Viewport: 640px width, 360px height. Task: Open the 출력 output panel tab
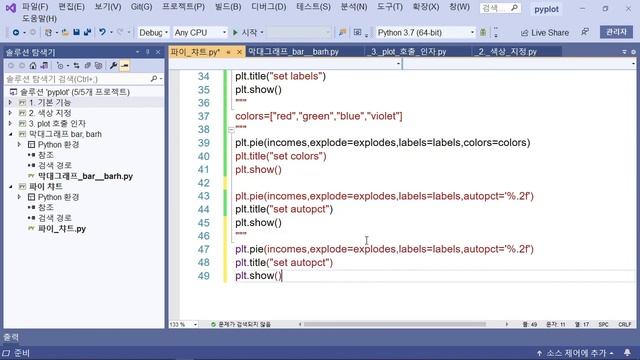point(11,337)
